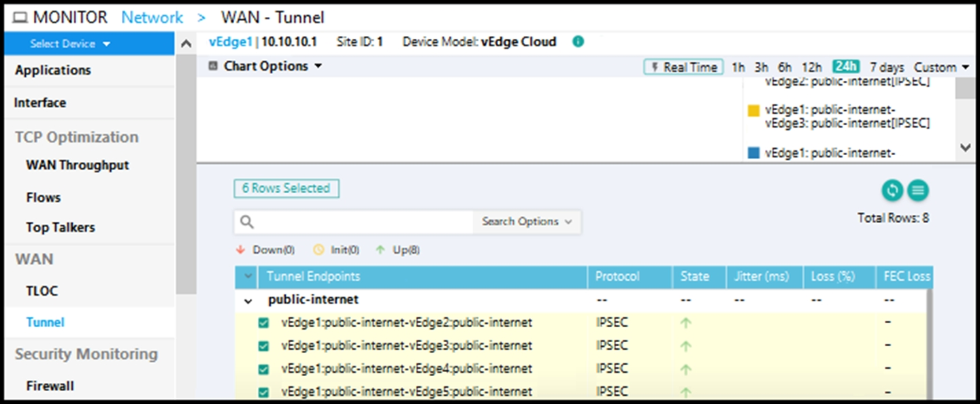The image size is (980, 404).
Task: Click the header chevron in Tunnel Endpoints column
Action: pyautogui.click(x=246, y=277)
